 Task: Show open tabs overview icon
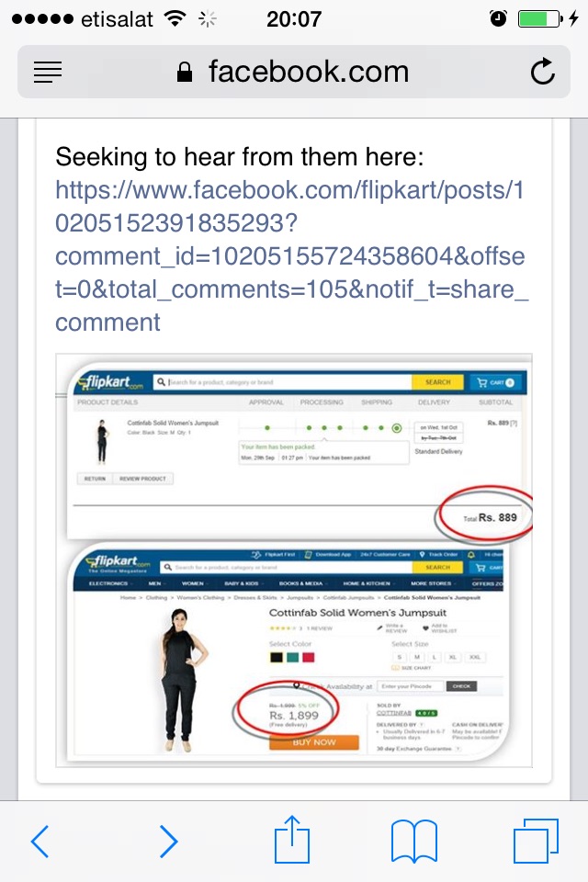(536, 841)
